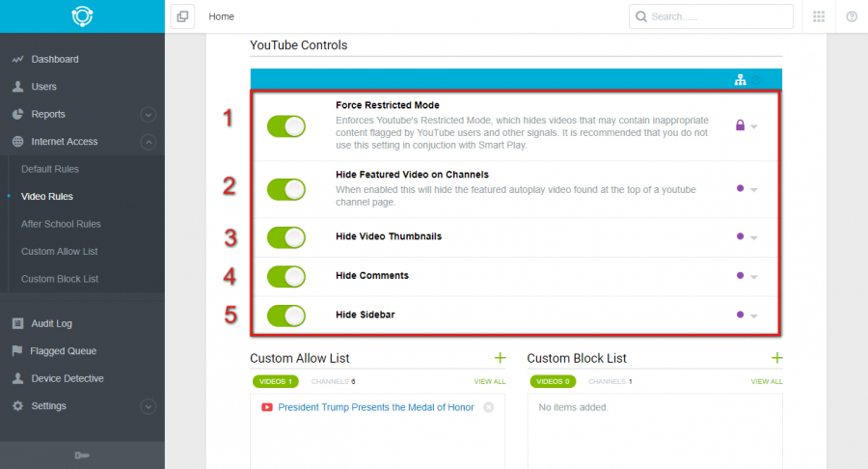Click purple dot for Hide Video Thumbnails row
The height and width of the screenshot is (469, 868).
click(x=740, y=236)
